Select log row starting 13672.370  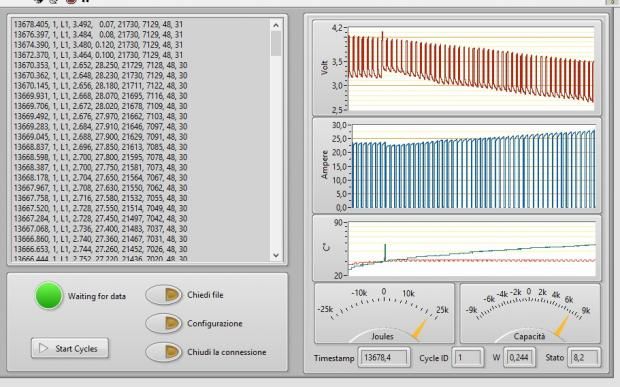(98, 55)
